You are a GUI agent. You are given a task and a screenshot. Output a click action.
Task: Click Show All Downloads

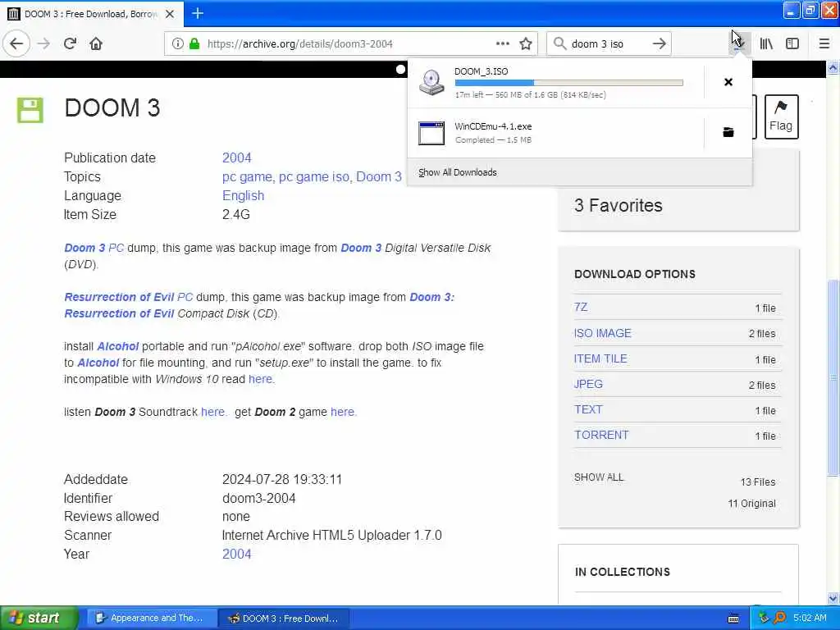(458, 172)
